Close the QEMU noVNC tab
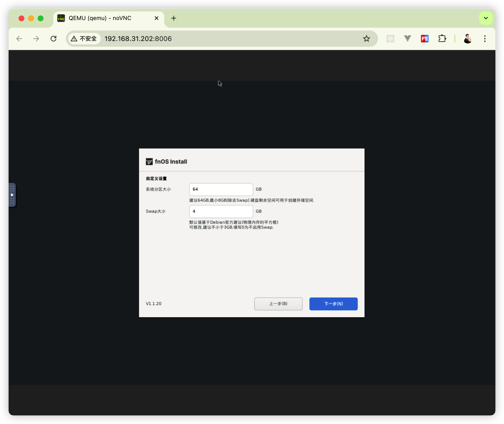The height and width of the screenshot is (424, 504). 156,18
